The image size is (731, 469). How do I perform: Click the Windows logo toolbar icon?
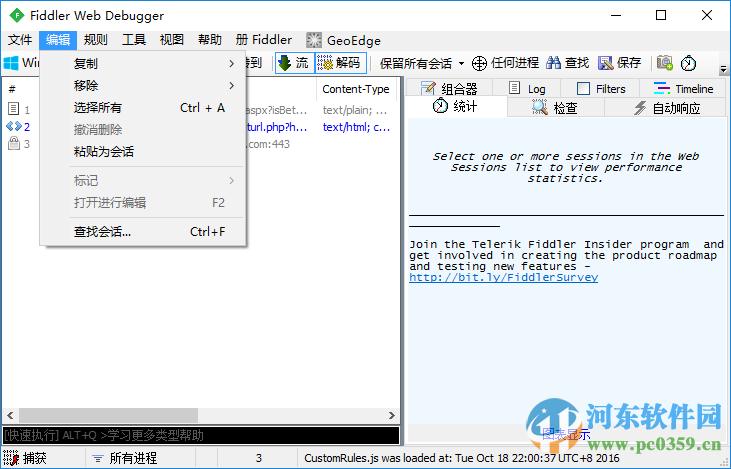click(11, 63)
